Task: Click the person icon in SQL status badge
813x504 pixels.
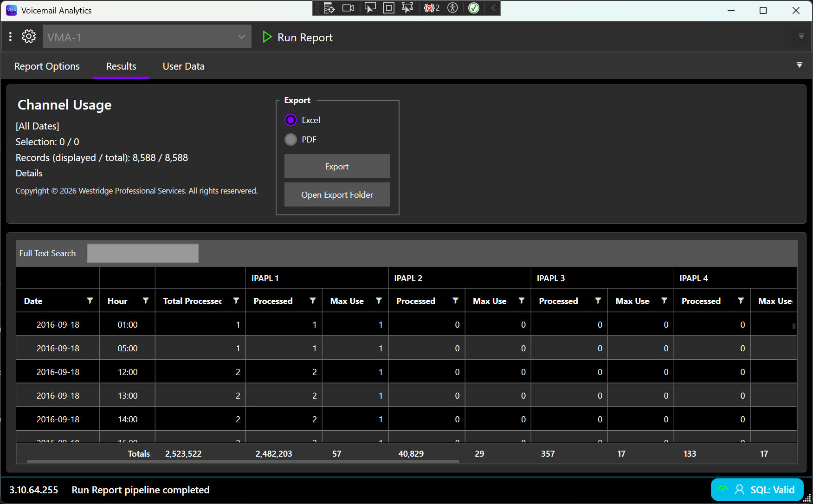Action: 740,490
